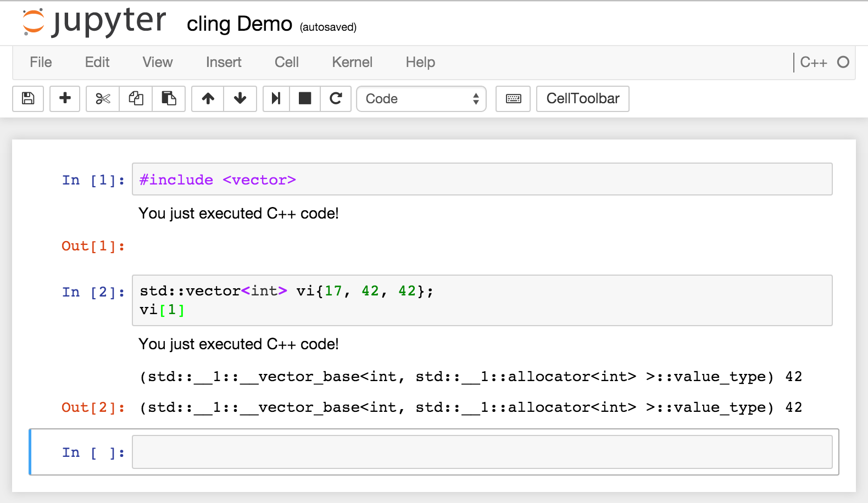
Task: Open the File menu
Action: pos(41,63)
